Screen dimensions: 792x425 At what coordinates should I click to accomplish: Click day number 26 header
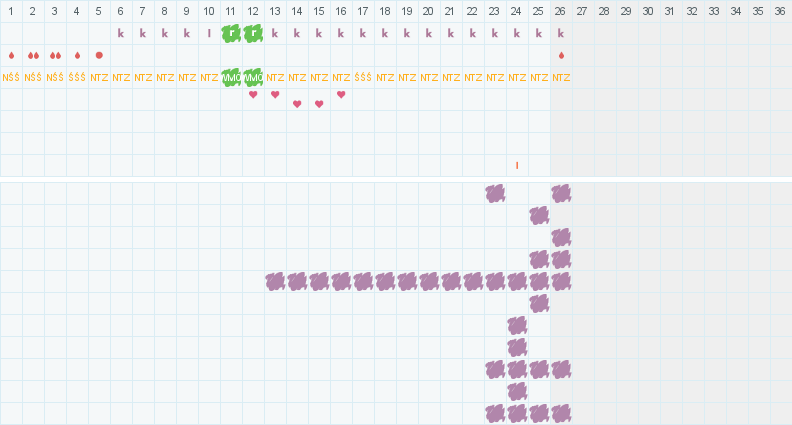point(560,11)
